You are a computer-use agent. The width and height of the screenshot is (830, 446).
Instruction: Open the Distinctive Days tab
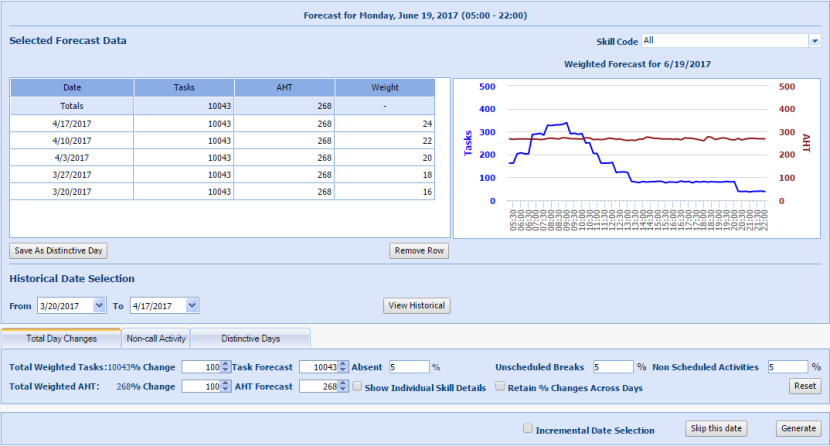pyautogui.click(x=250, y=338)
